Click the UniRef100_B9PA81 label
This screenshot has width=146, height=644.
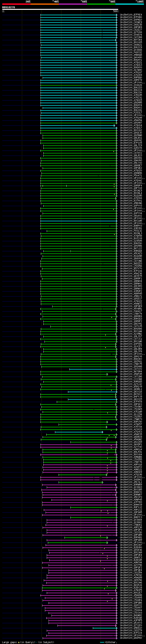tap(131, 538)
